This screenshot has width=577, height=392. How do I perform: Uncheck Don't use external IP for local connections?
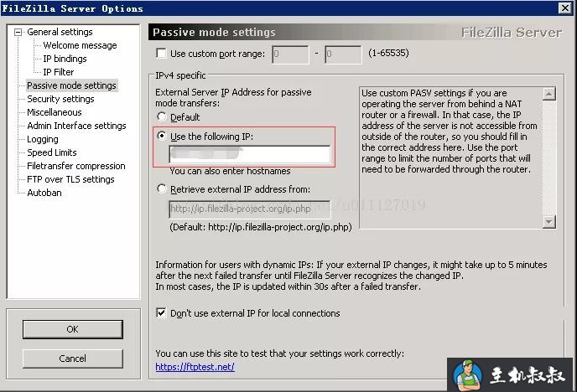[161, 312]
